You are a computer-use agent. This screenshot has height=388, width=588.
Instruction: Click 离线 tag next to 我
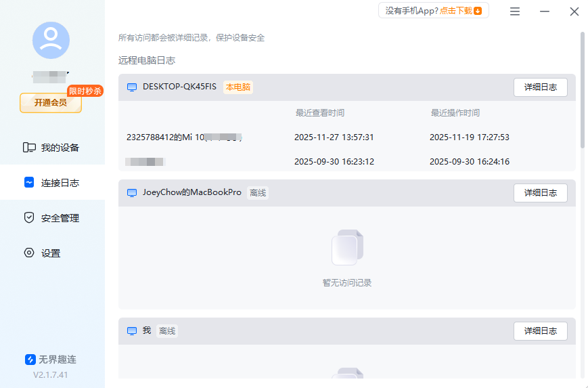(x=167, y=331)
